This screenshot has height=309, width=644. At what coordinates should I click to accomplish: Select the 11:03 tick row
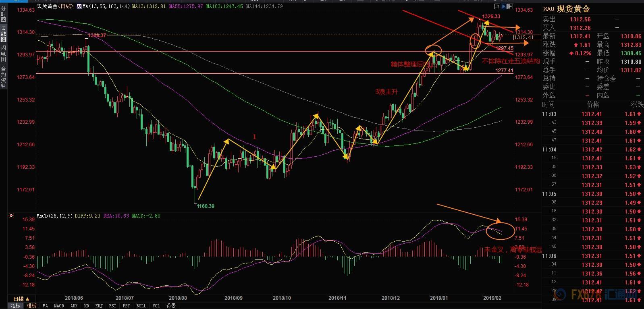(x=593, y=114)
